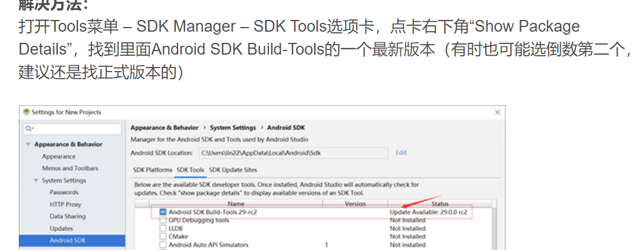Click the Edit link for SDK location
This screenshot has width=644, height=250.
[x=401, y=153]
